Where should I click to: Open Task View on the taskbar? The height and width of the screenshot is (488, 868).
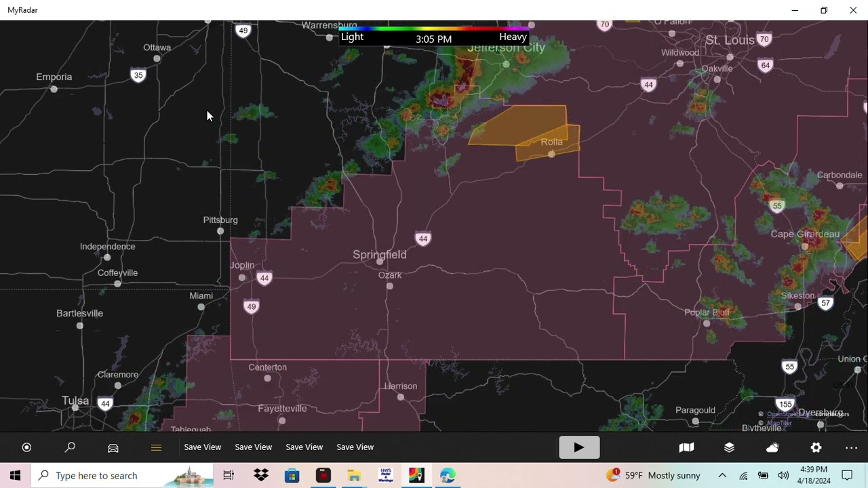click(x=229, y=476)
